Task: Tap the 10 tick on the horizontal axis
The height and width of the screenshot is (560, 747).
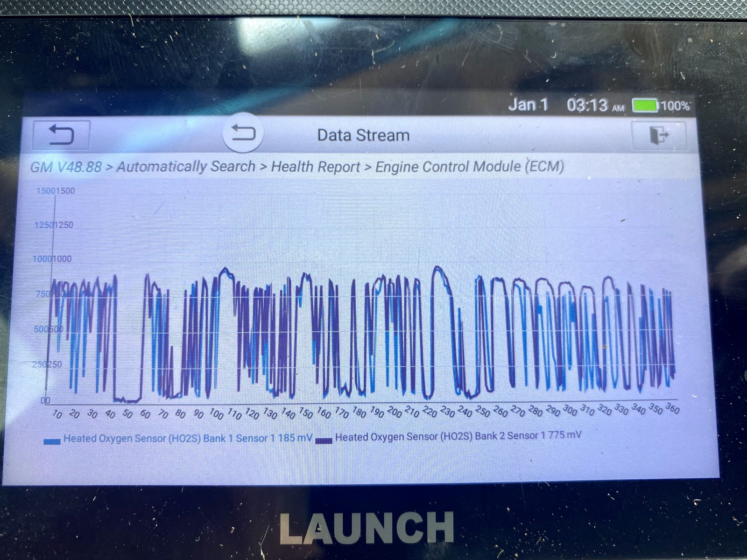Action: [x=57, y=414]
